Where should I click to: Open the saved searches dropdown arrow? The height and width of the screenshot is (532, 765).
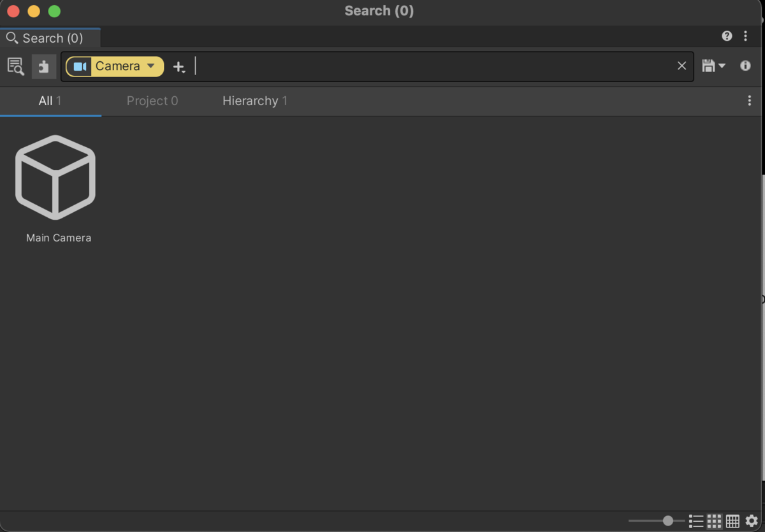coord(722,66)
